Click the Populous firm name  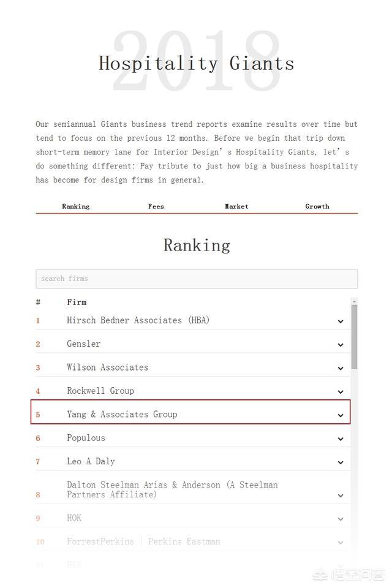(x=86, y=438)
